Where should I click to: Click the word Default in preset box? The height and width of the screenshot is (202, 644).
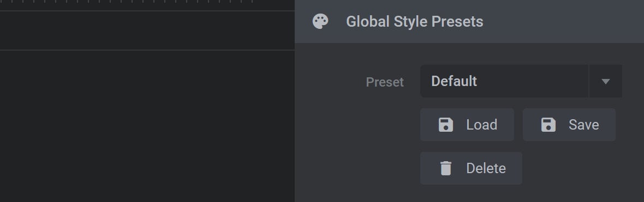454,81
